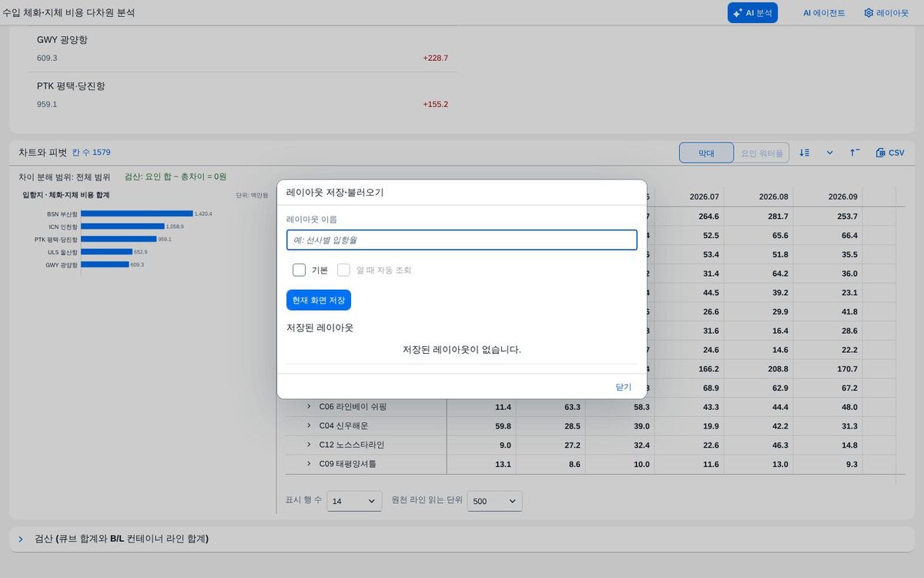Click the 253.7 cell under 2026.09

(848, 217)
